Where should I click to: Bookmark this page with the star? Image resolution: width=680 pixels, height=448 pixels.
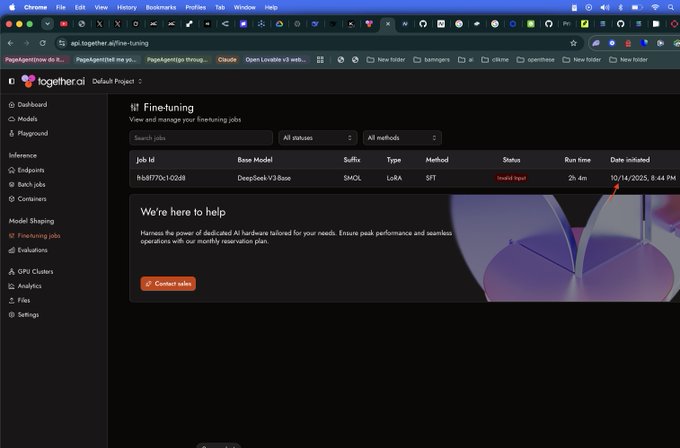tap(573, 43)
